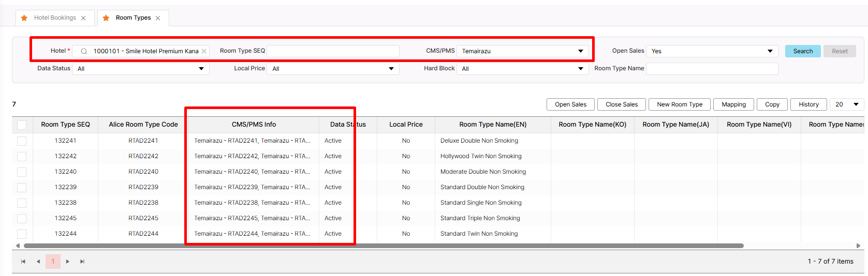The height and width of the screenshot is (276, 868).
Task: Select the checkbox for row 132245
Action: 22,218
